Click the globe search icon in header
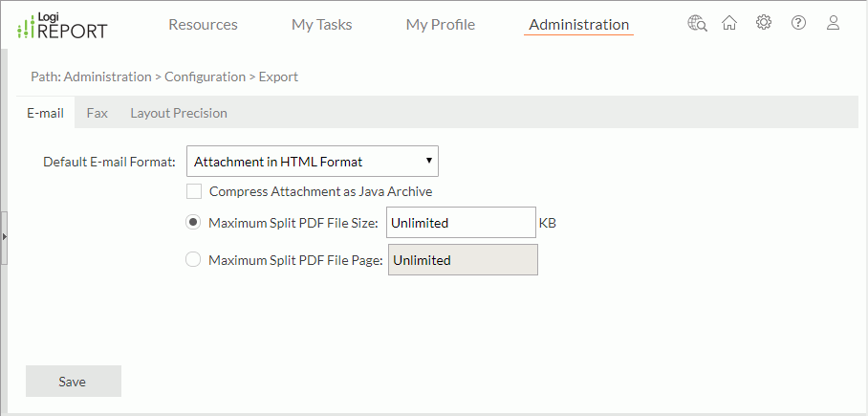 (697, 24)
